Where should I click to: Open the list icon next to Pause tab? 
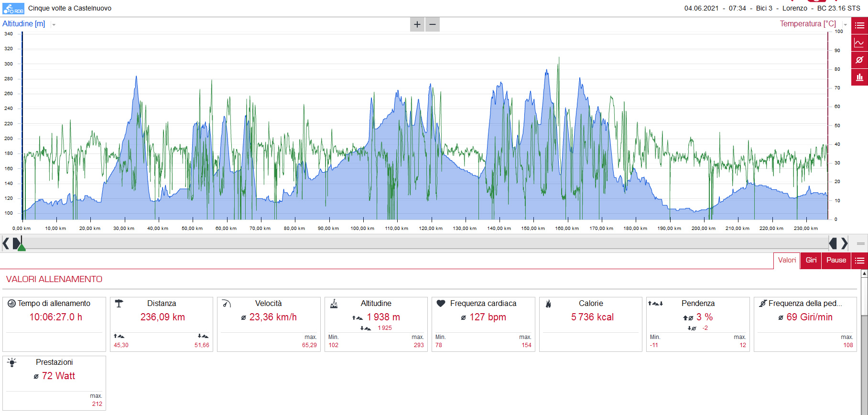click(x=859, y=261)
